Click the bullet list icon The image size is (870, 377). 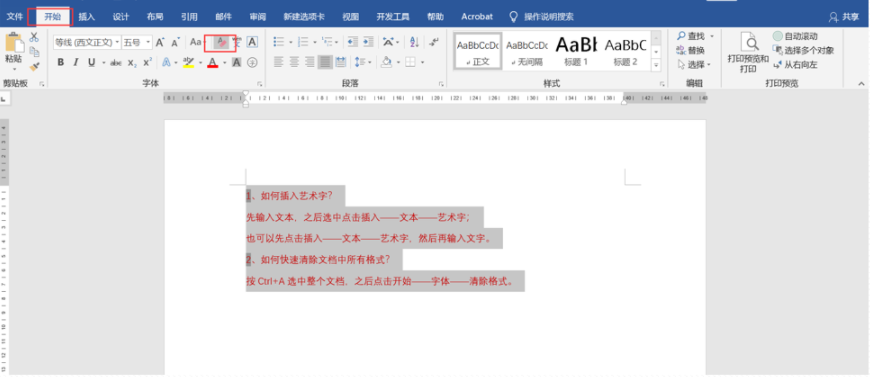279,42
